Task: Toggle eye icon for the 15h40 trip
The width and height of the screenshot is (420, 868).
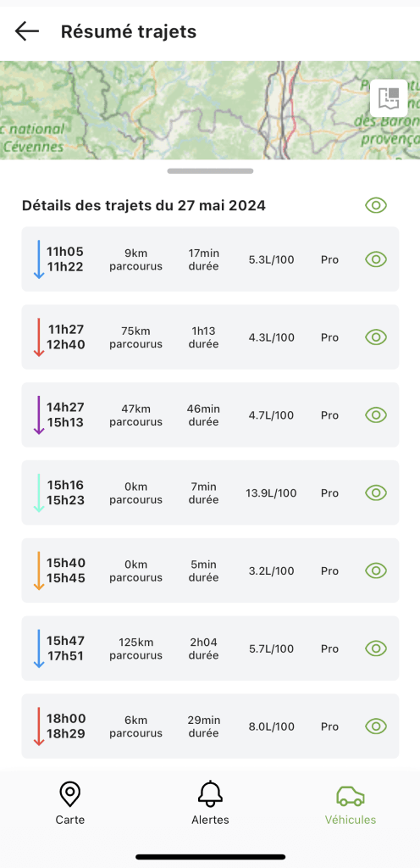Action: click(x=376, y=570)
